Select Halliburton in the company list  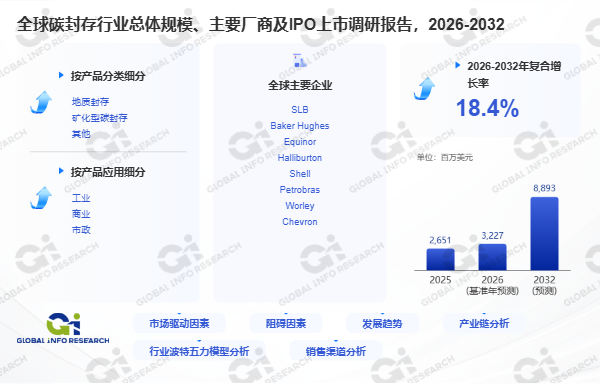[300, 158]
